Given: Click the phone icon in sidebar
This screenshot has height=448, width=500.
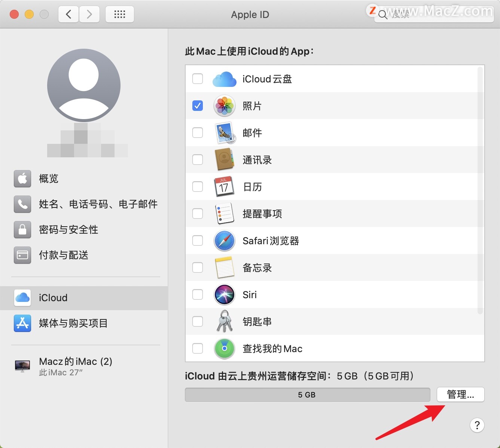Looking at the screenshot, I should (22, 204).
